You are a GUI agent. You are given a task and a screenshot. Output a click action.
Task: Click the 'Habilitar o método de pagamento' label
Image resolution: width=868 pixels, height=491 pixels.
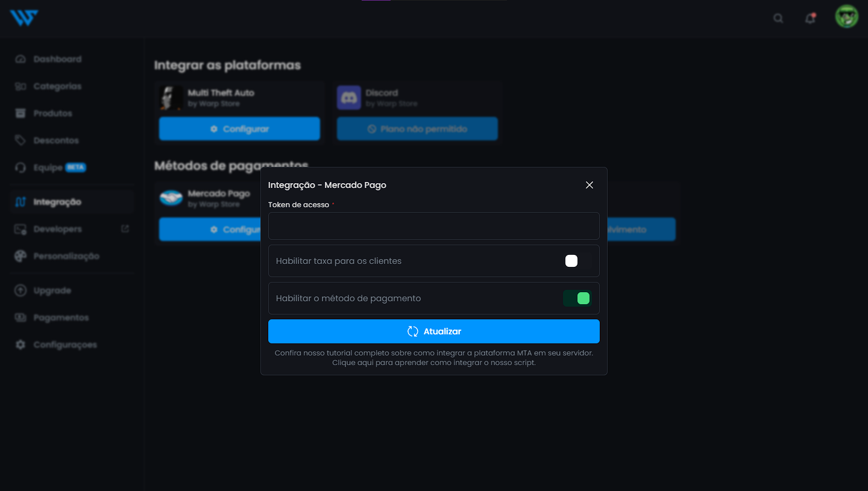(348, 298)
